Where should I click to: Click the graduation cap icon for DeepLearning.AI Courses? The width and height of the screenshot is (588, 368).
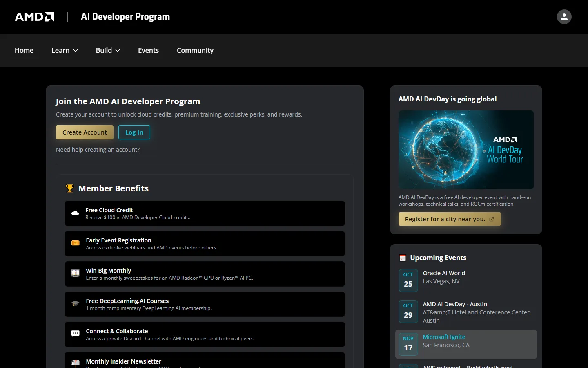[76, 303]
